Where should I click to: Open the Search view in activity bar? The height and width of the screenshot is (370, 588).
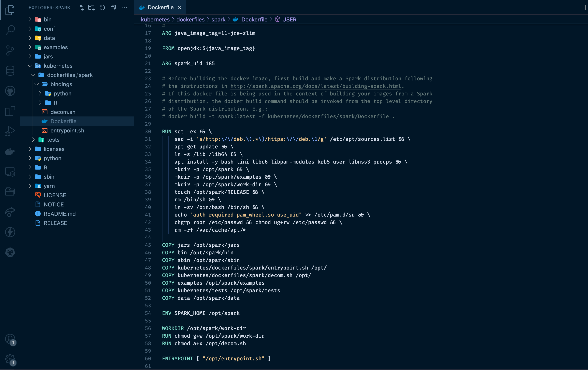(10, 30)
